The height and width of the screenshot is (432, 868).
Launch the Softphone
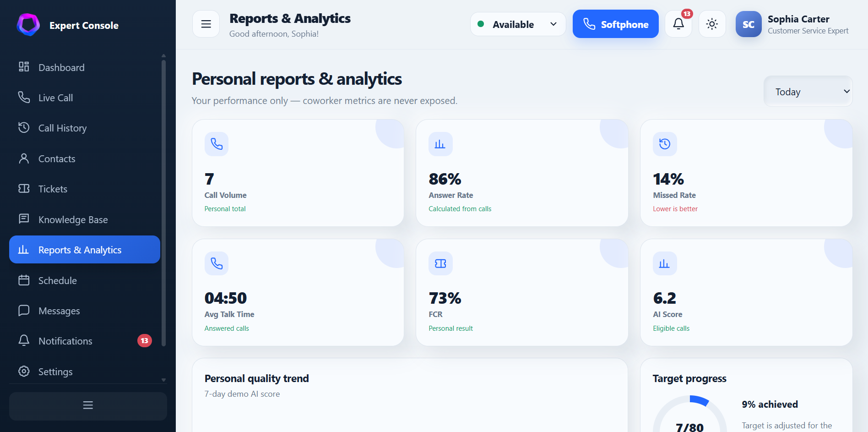coord(616,24)
